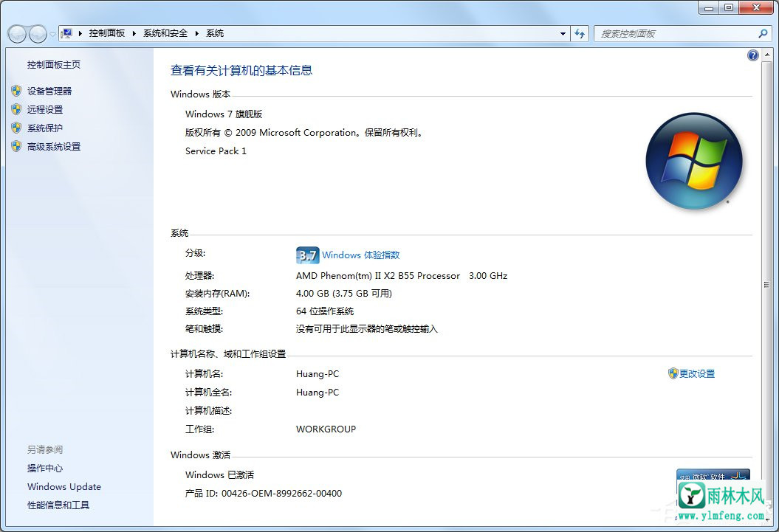Image resolution: width=779 pixels, height=532 pixels.
Task: Open 高级系统设置 from the sidebar
Action: point(54,146)
